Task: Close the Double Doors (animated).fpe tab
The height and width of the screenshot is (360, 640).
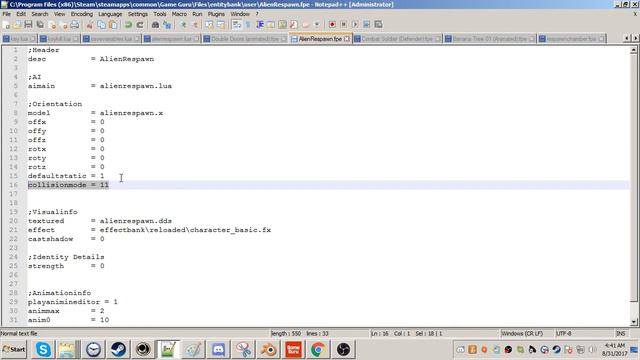Action: pos(283,39)
